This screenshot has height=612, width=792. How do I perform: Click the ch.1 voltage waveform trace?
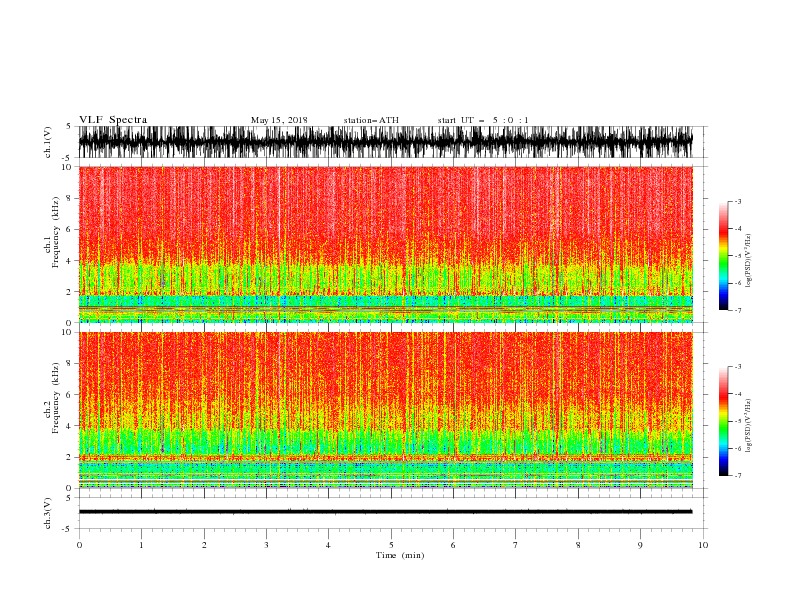385,142
